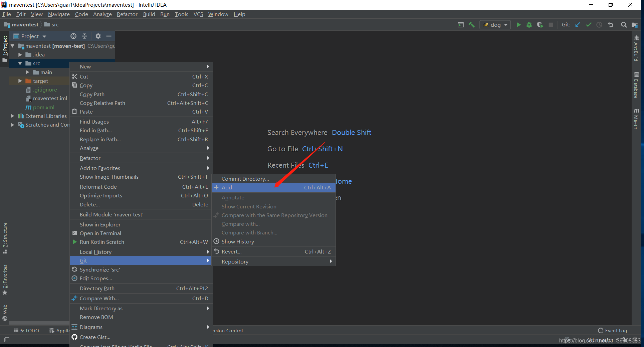Click Run Kotlin Scratch entry
This screenshot has height=347, width=644.
141,242
